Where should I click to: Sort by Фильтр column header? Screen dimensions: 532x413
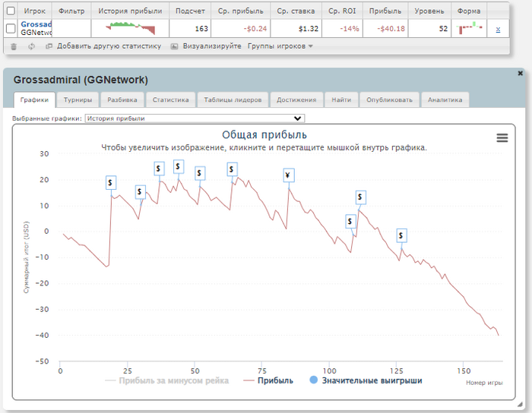click(71, 11)
